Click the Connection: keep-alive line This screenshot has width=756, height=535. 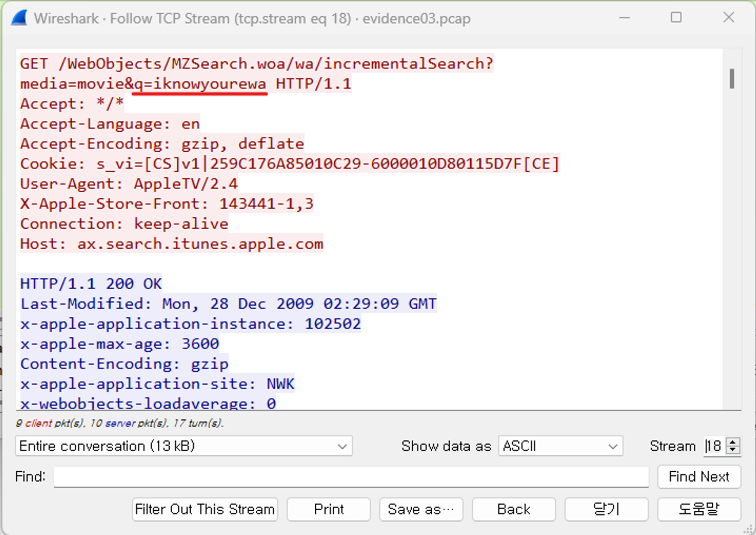[124, 224]
